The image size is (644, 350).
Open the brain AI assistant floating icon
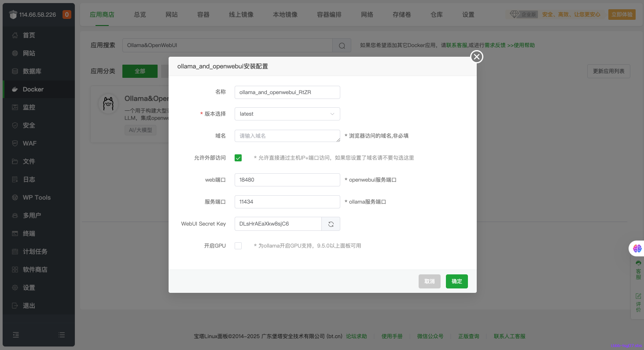click(637, 248)
